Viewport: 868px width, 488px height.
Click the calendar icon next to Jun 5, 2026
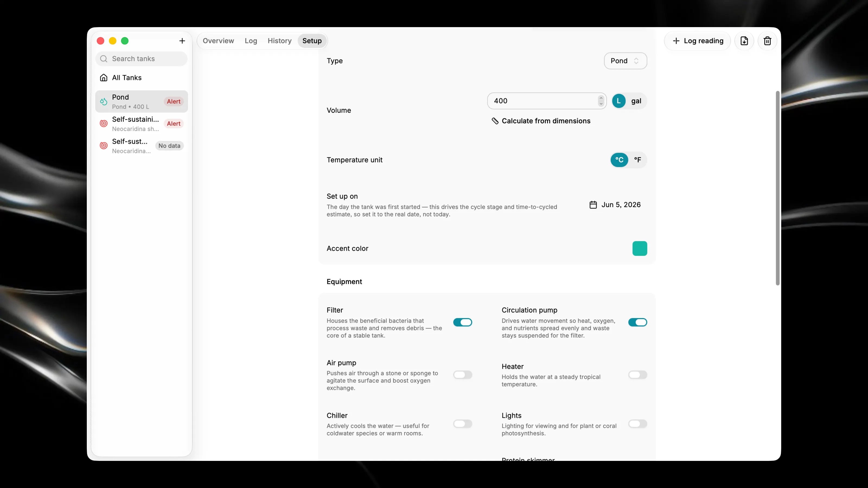593,205
